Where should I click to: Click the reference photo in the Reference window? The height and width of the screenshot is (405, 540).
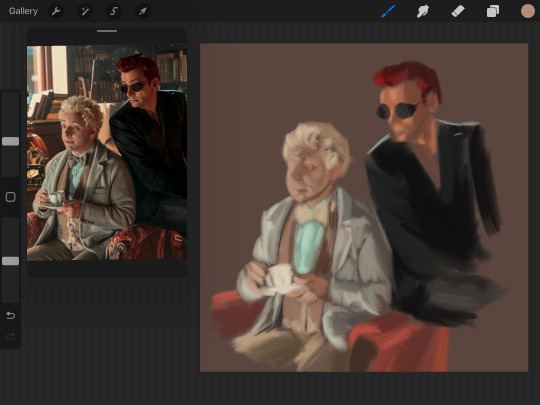107,153
